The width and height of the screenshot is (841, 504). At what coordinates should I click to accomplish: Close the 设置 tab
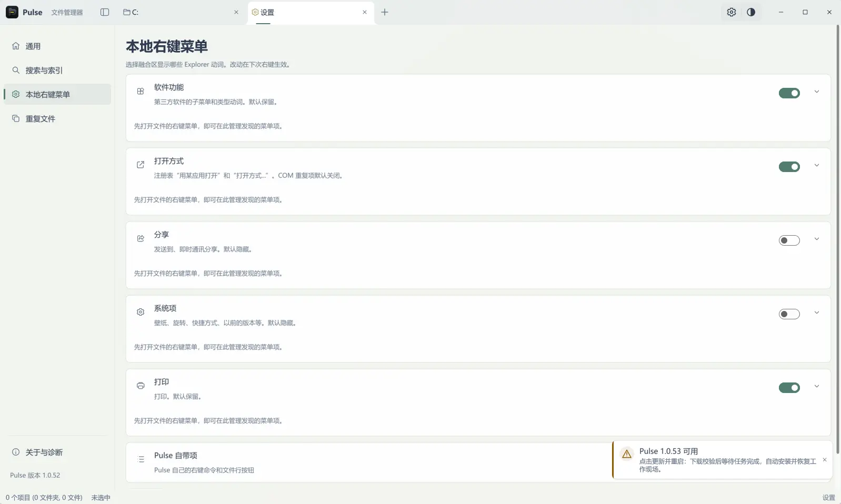365,12
